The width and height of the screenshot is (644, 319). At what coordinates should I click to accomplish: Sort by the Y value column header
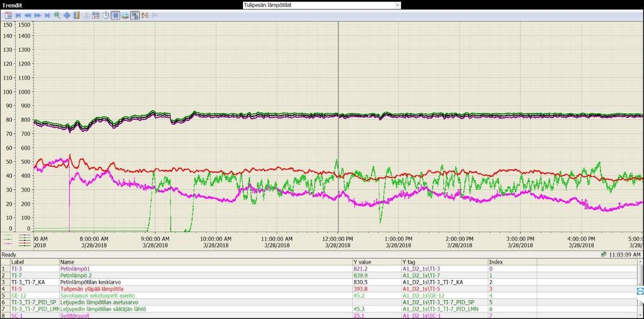(x=376, y=262)
